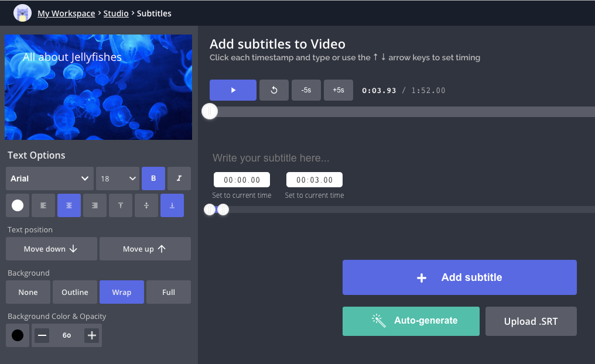The image size is (595, 364).
Task: Click the Auto-generate subtitles button
Action: click(411, 321)
